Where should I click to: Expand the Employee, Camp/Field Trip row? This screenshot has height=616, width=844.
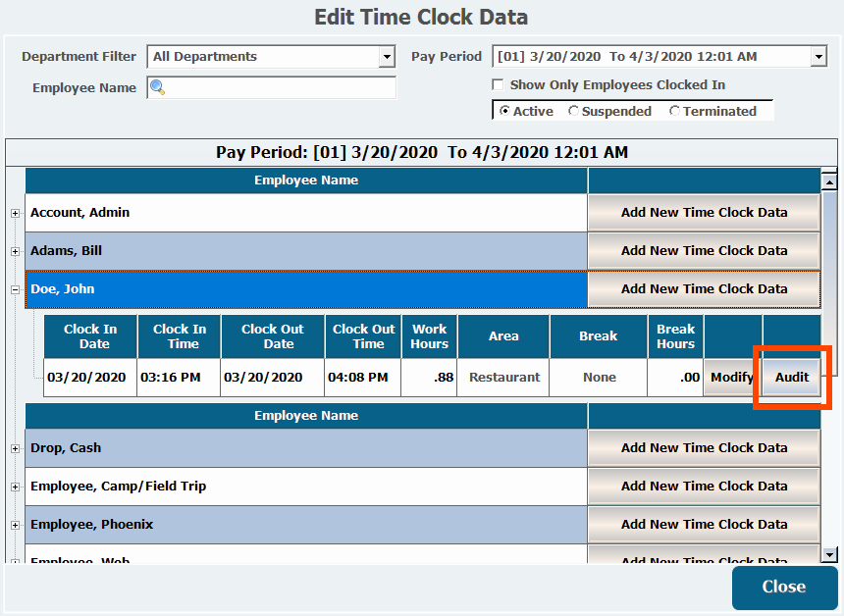point(15,487)
